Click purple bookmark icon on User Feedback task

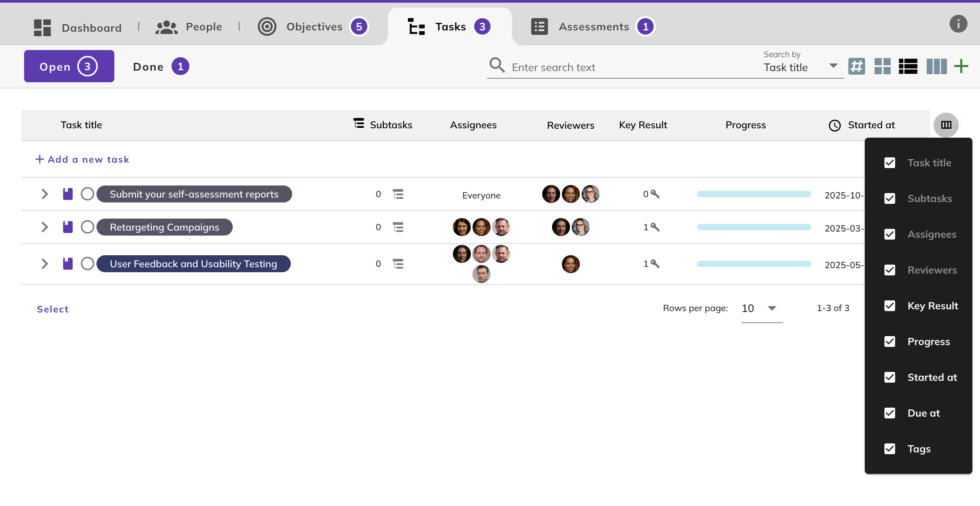[x=67, y=264]
